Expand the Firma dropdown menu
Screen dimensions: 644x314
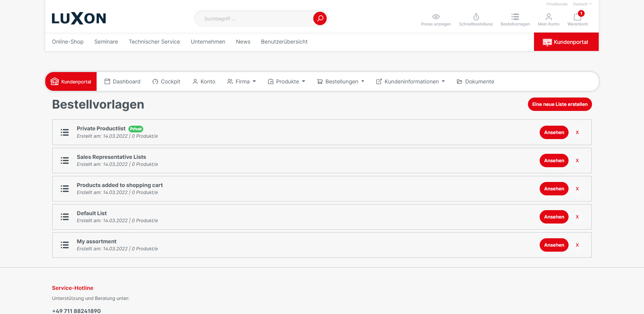241,81
